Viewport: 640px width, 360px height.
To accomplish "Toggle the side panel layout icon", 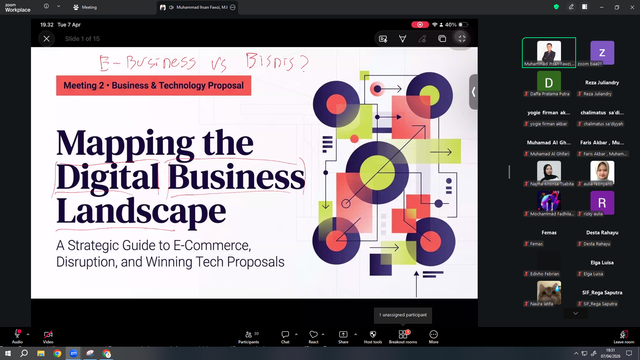I will 584,7.
